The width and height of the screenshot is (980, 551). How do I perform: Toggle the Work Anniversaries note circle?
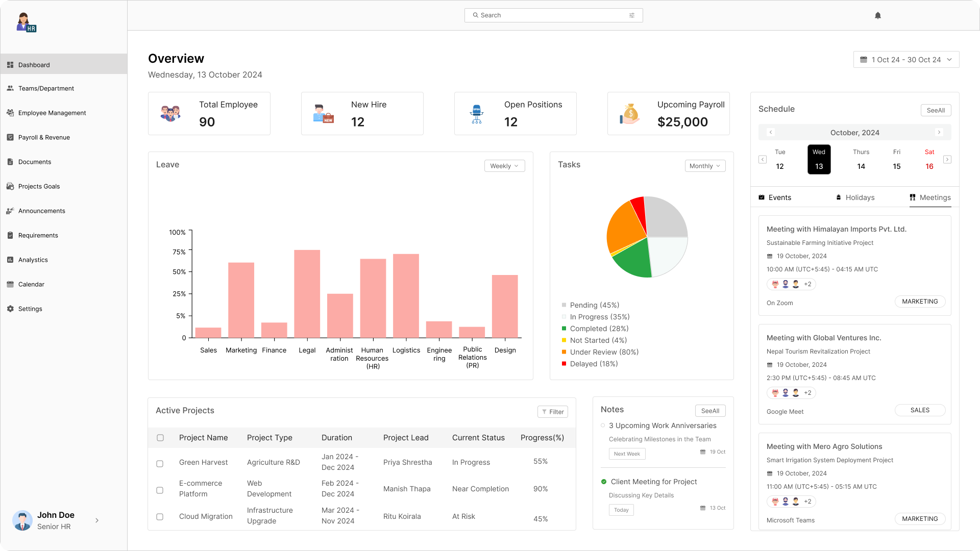603,425
